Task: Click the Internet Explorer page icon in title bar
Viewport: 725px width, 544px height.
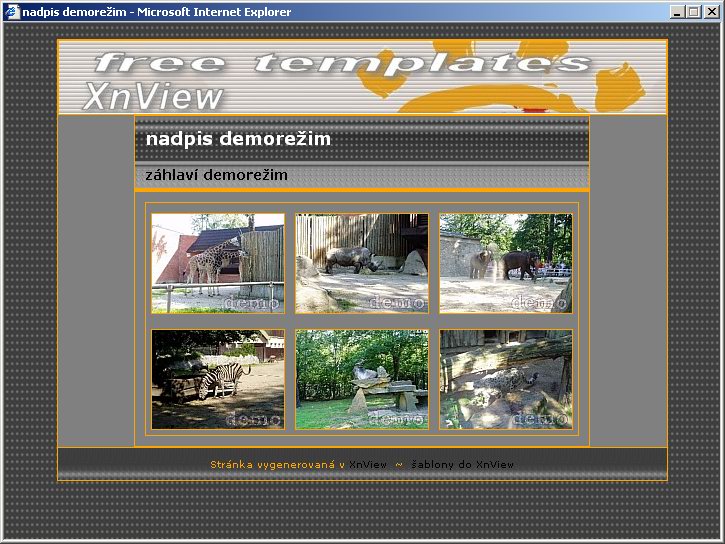Action: pyautogui.click(x=12, y=12)
